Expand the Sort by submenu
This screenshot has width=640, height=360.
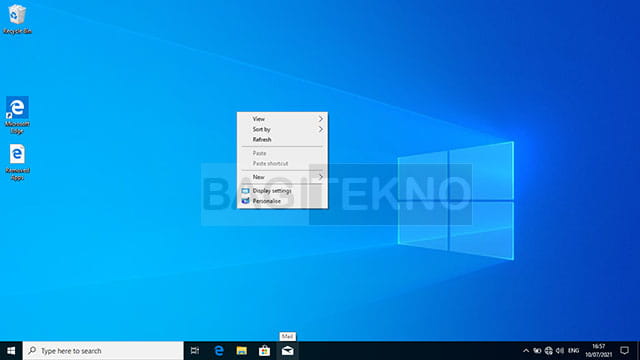click(x=282, y=129)
